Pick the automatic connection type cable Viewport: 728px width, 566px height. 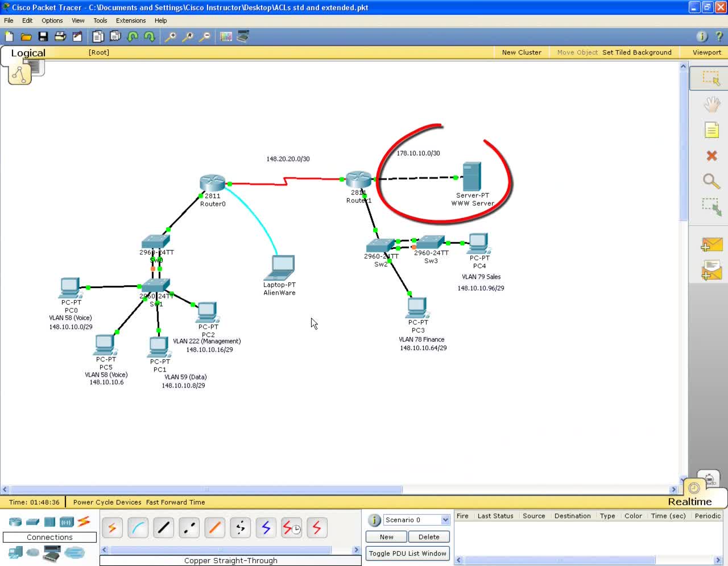click(112, 528)
